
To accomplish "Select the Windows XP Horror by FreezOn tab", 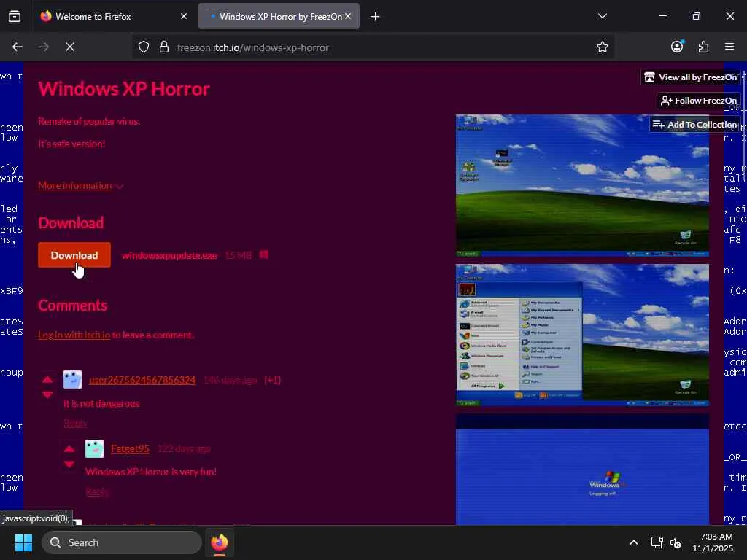I will [279, 17].
